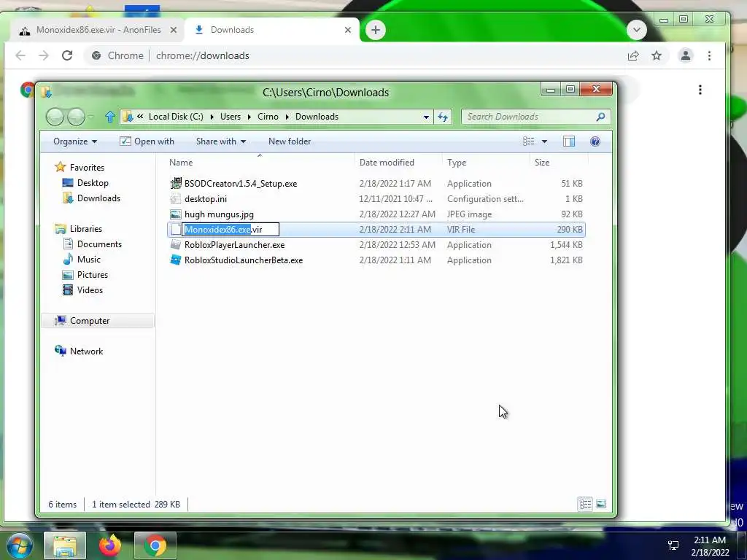Close the Monoxidex86.exe.vir AnonFiles tab
747x560 pixels.
click(x=174, y=30)
